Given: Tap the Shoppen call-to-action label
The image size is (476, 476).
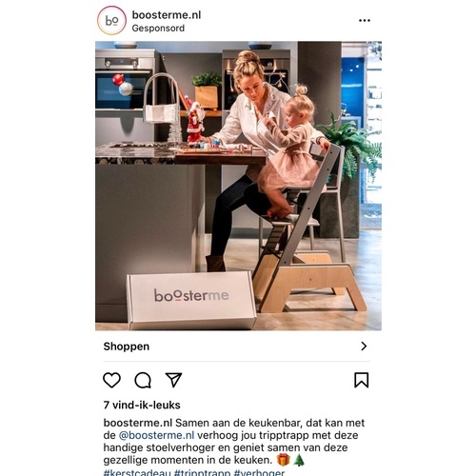Looking at the screenshot, I should pyautogui.click(x=127, y=347).
